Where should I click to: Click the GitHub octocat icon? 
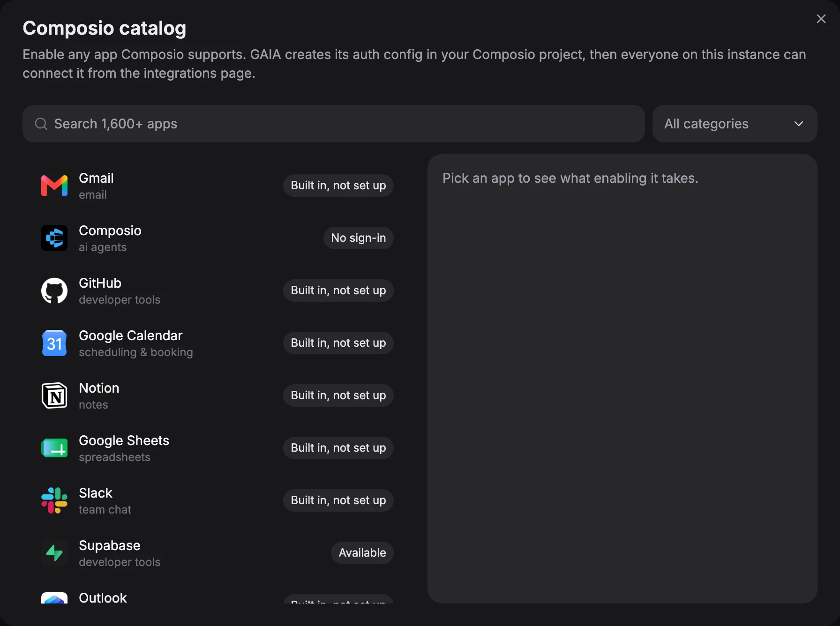coord(54,291)
